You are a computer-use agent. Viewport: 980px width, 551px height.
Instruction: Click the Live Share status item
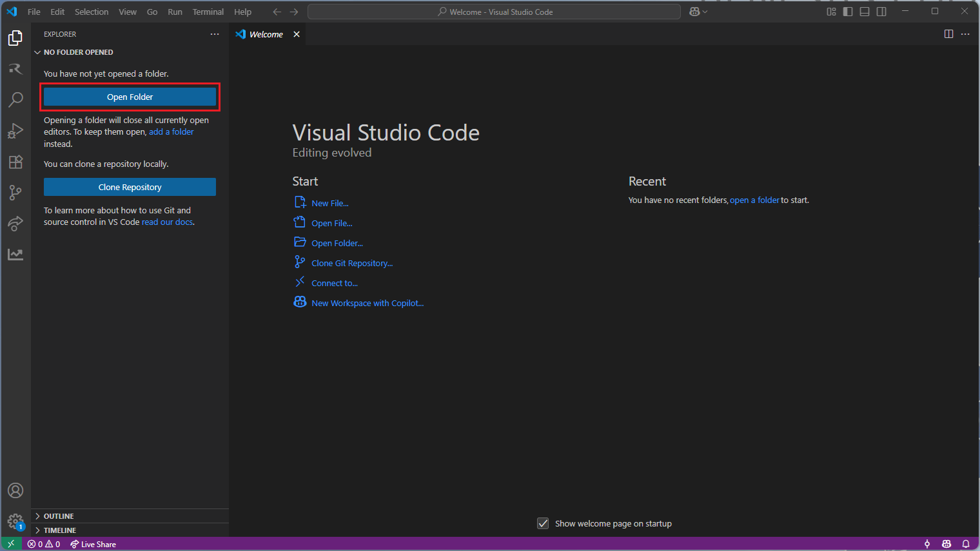click(x=93, y=544)
